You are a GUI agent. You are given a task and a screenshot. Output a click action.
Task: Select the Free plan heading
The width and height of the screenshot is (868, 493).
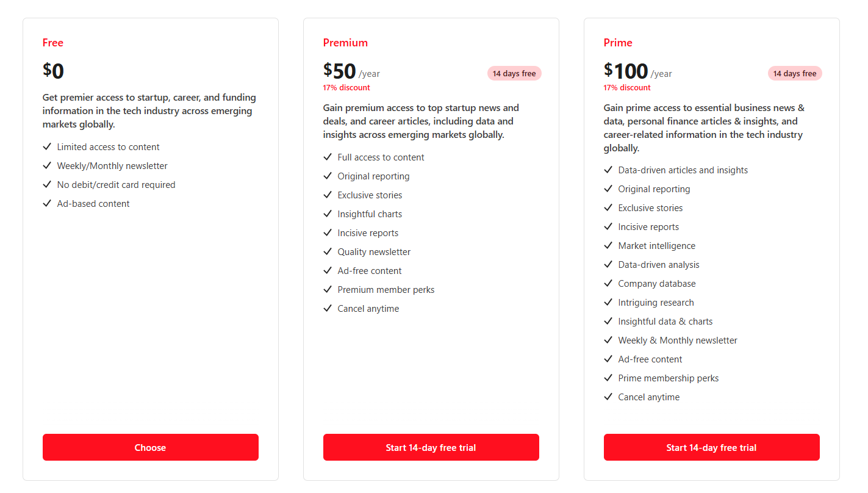point(53,43)
